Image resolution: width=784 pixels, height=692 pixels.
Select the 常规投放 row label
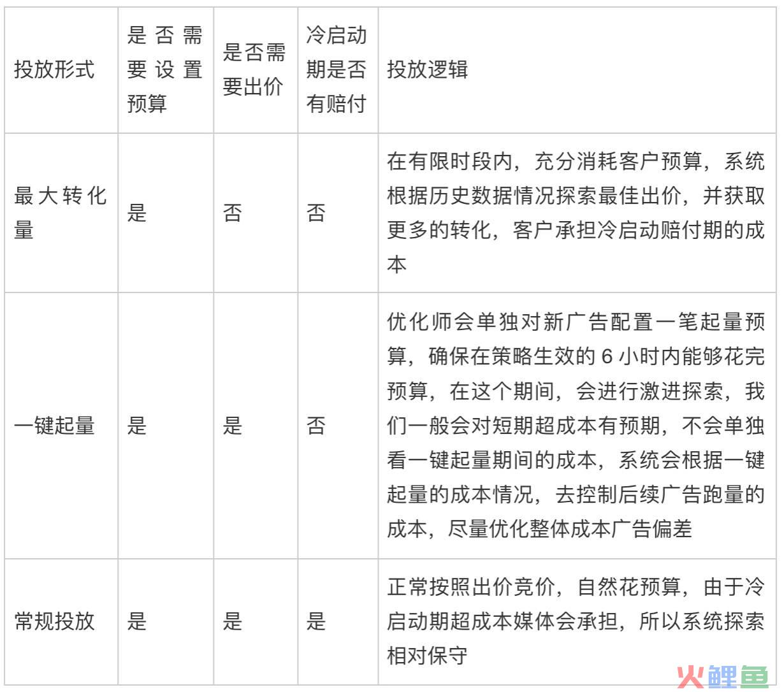(54, 621)
